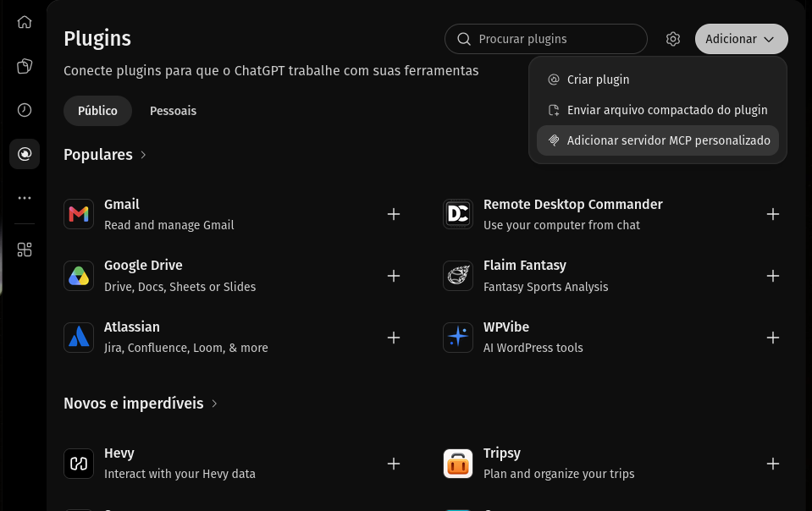
Task: Open the Tripsy plugin title
Action: coord(502,453)
